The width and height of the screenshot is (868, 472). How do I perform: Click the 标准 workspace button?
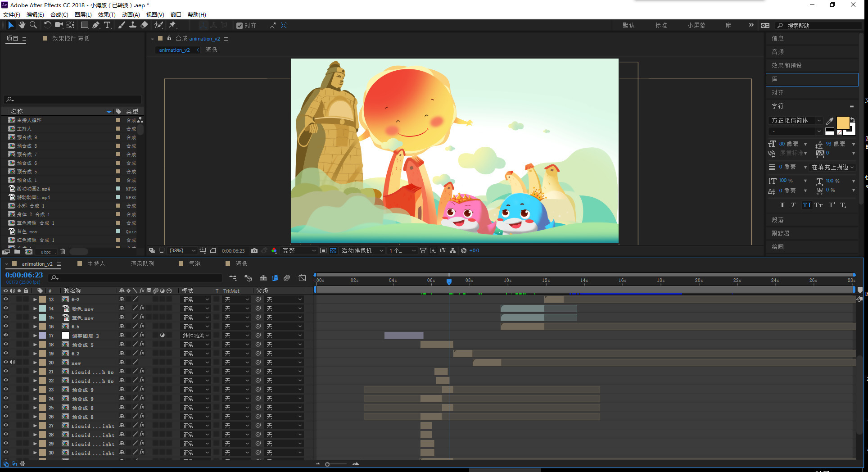pos(661,25)
